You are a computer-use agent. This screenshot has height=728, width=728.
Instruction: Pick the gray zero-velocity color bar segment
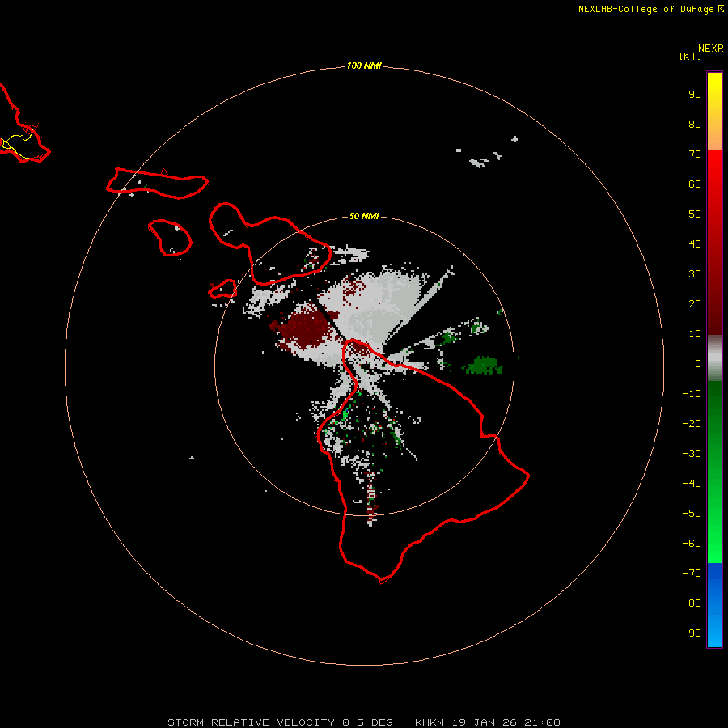pyautogui.click(x=714, y=358)
